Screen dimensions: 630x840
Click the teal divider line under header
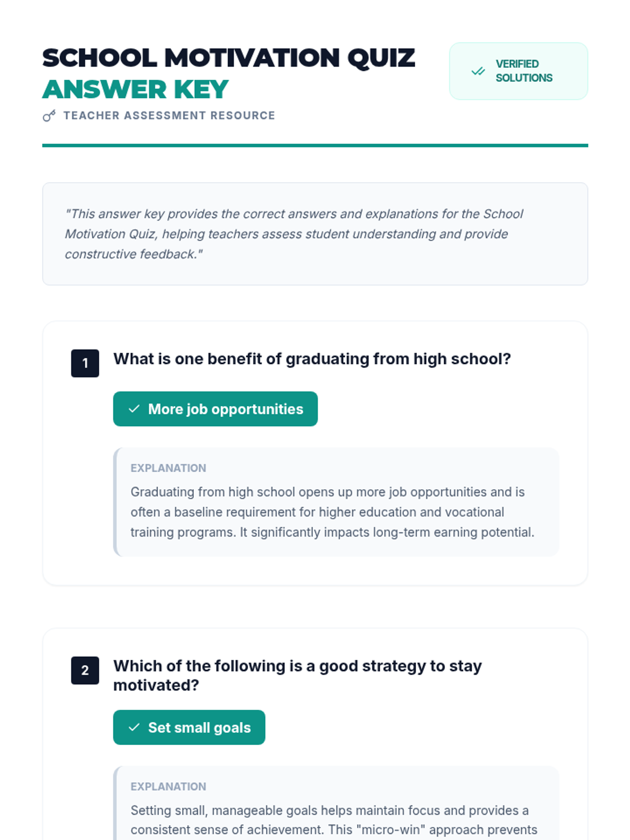[x=315, y=145]
